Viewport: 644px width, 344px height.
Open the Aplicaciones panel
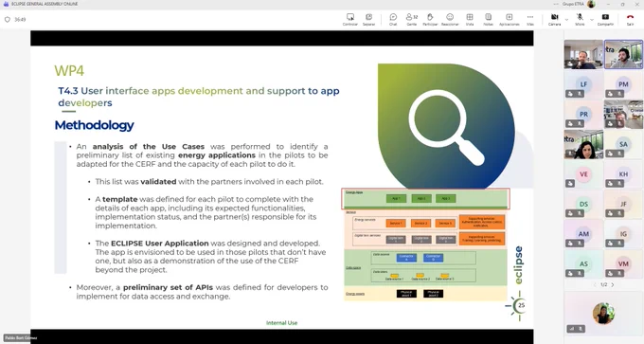pyautogui.click(x=510, y=19)
